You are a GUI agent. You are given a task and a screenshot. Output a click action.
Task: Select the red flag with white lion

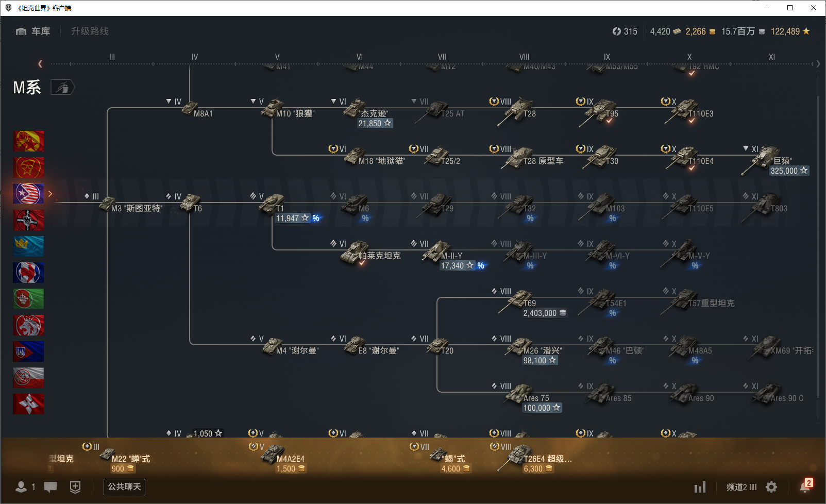pyautogui.click(x=28, y=325)
